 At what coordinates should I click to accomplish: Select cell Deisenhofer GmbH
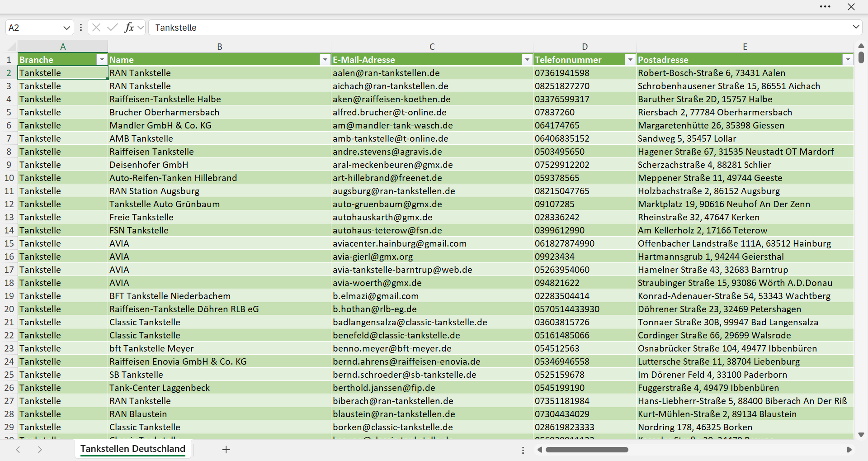pos(220,165)
